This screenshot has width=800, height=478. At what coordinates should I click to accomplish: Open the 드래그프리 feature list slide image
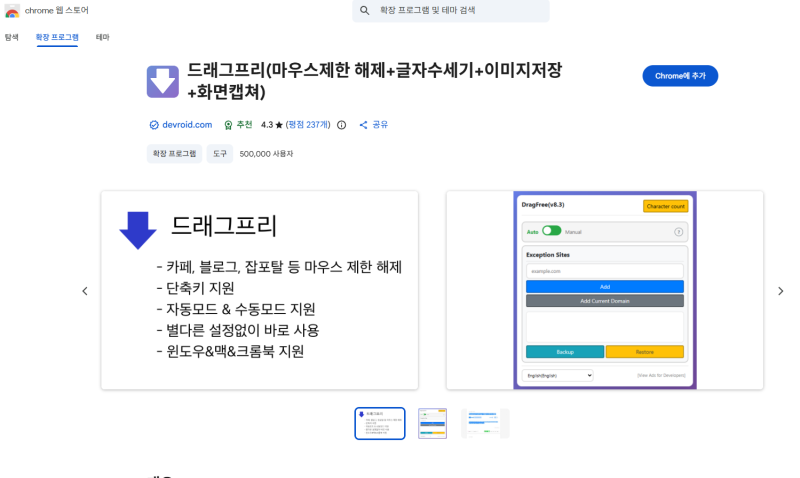click(x=260, y=290)
